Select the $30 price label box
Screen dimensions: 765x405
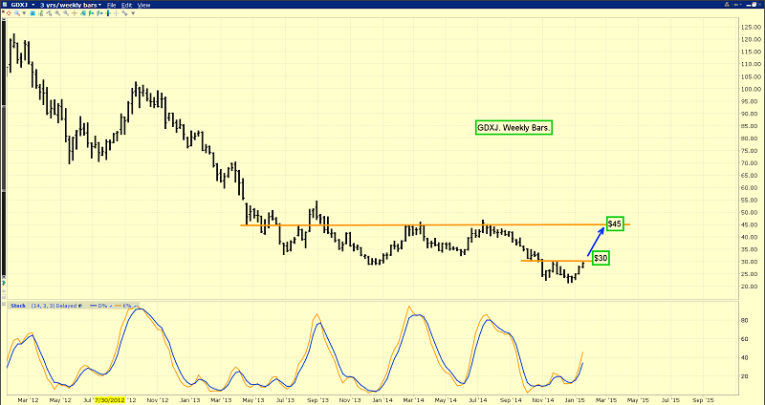(x=600, y=258)
